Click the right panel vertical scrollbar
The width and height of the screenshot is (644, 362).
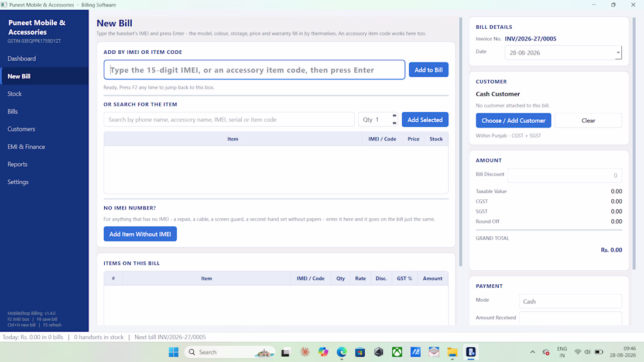(634, 143)
